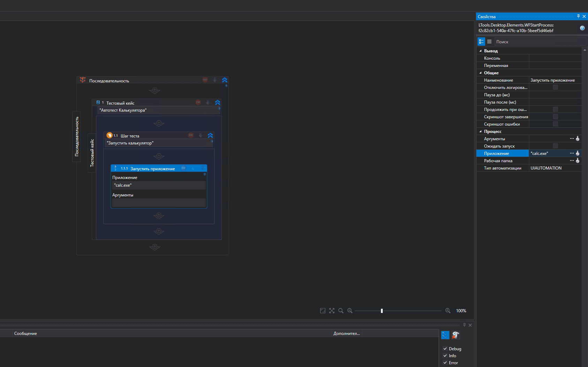The image size is (588, 367).
Task: Pin the Свойства panel
Action: [x=578, y=16]
